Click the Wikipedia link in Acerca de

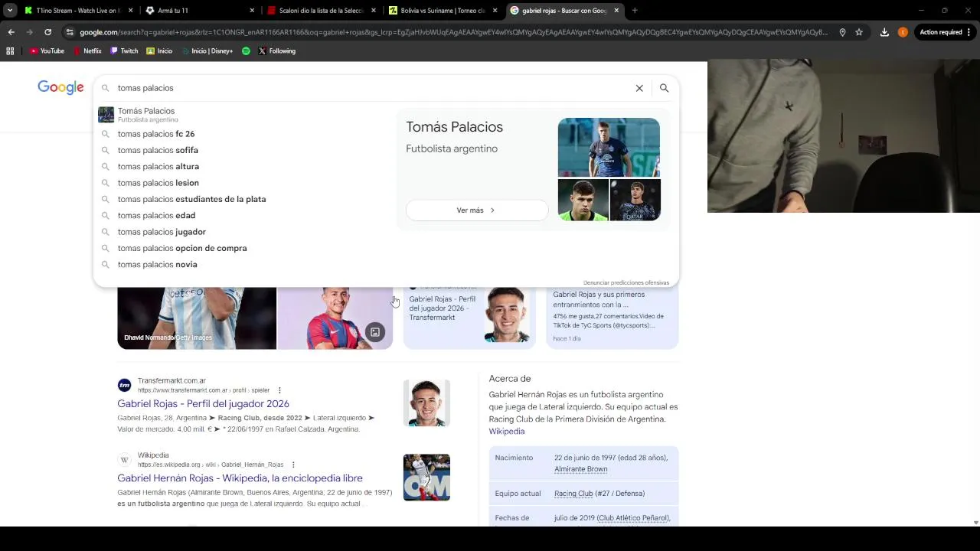(507, 432)
